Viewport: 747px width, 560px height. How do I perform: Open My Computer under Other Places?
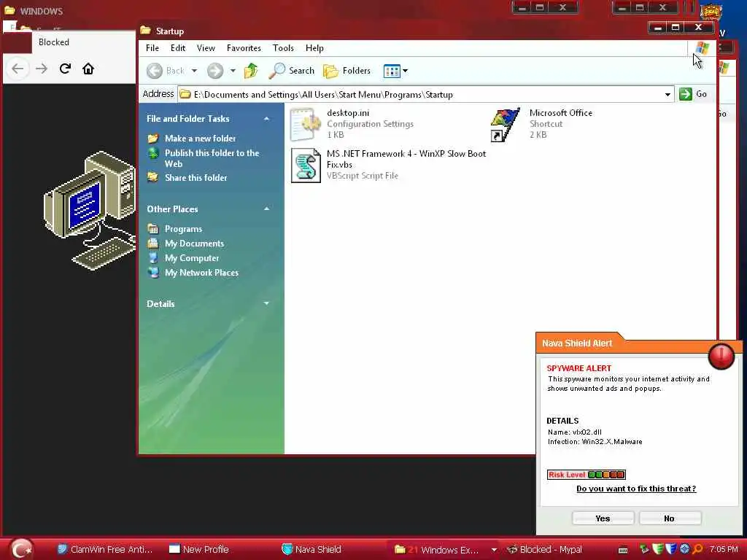(192, 258)
